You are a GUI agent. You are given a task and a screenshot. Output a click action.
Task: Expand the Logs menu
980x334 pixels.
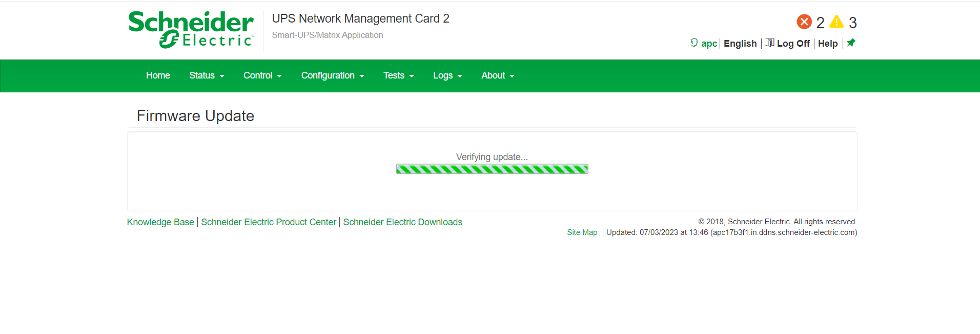(447, 75)
